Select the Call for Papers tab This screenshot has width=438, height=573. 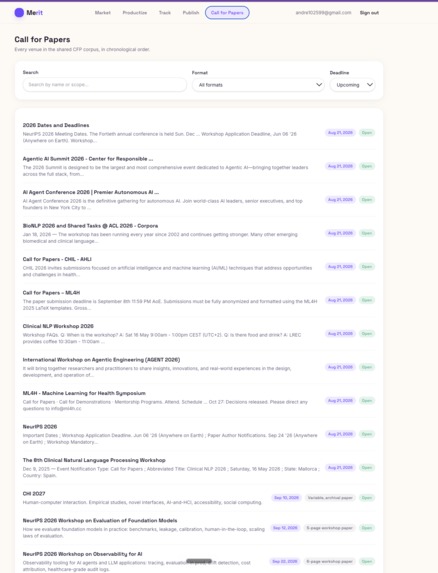pyautogui.click(x=227, y=13)
